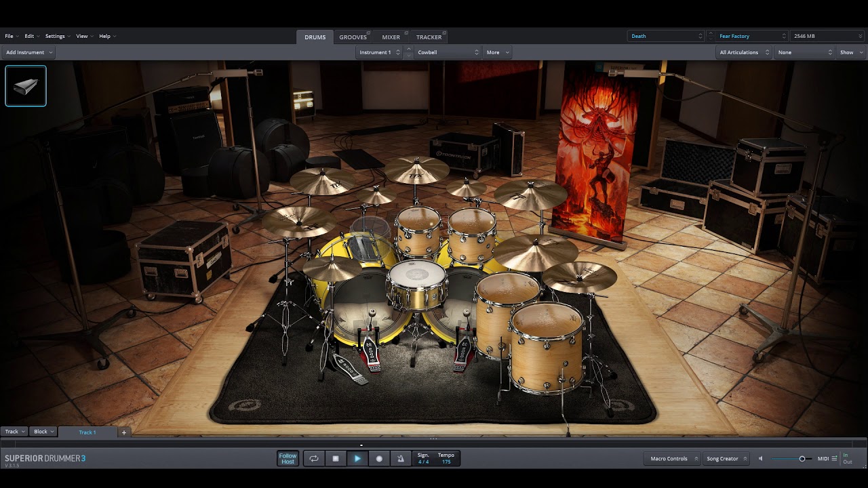Expand the More dropdown

(497, 52)
